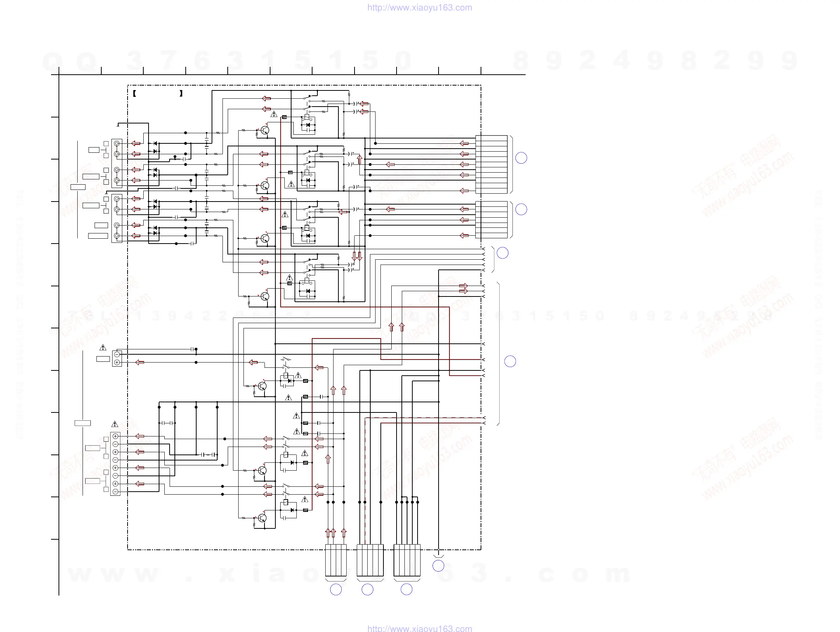Click the empty bracketed title box
The height and width of the screenshot is (632, 840).
(158, 93)
